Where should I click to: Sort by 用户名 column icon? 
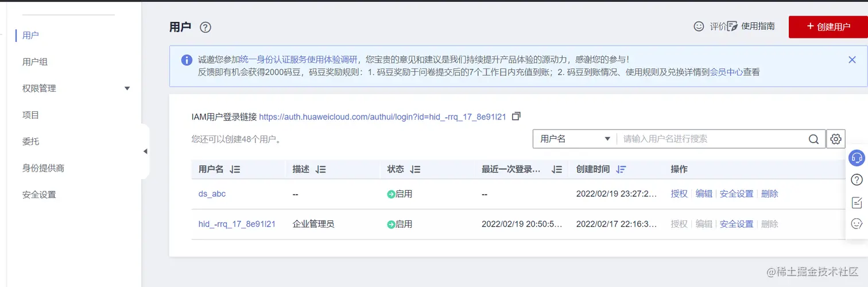pos(234,170)
